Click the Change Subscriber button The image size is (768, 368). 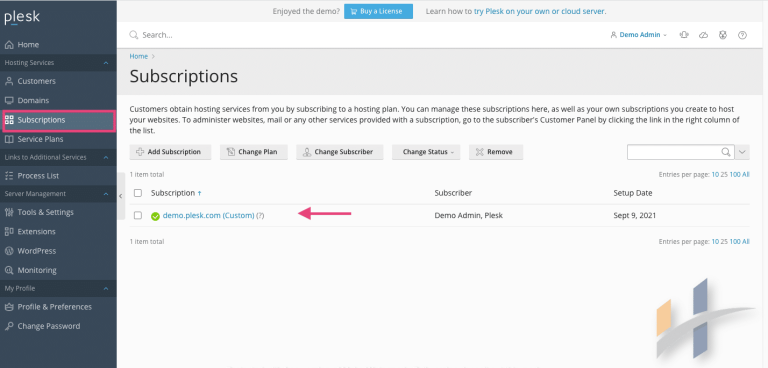click(340, 152)
